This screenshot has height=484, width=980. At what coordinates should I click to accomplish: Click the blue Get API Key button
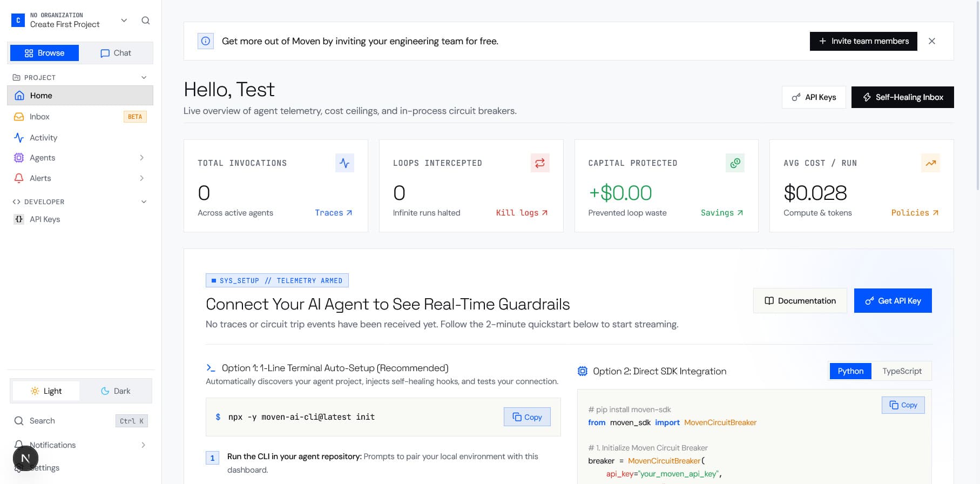(x=893, y=301)
